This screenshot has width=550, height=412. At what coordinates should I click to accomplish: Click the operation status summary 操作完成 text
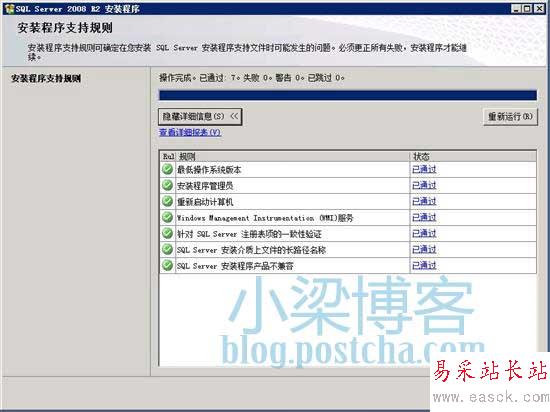252,78
